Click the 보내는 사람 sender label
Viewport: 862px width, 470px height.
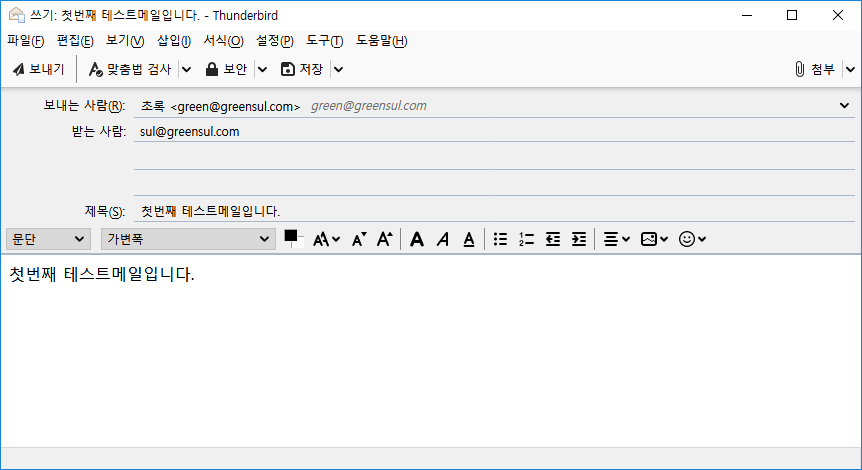84,106
